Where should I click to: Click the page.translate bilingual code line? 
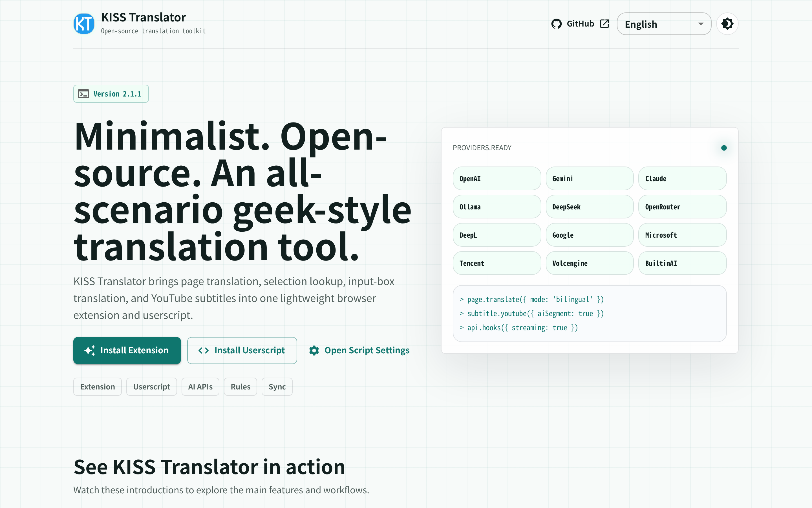point(532,299)
